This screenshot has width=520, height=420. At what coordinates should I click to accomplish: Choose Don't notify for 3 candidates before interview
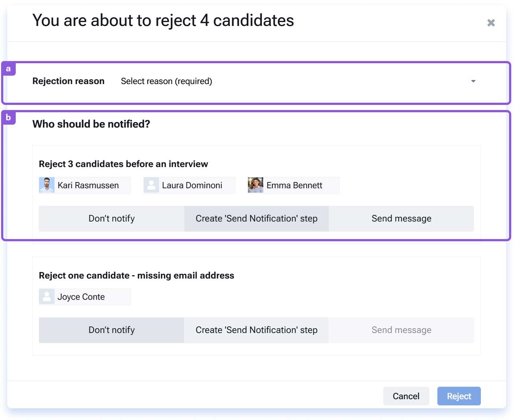pyautogui.click(x=112, y=219)
